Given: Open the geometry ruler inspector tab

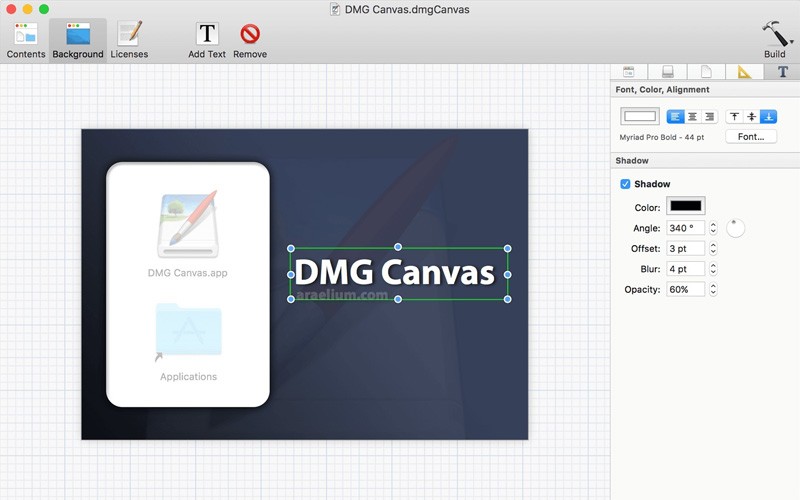Looking at the screenshot, I should click(x=744, y=72).
